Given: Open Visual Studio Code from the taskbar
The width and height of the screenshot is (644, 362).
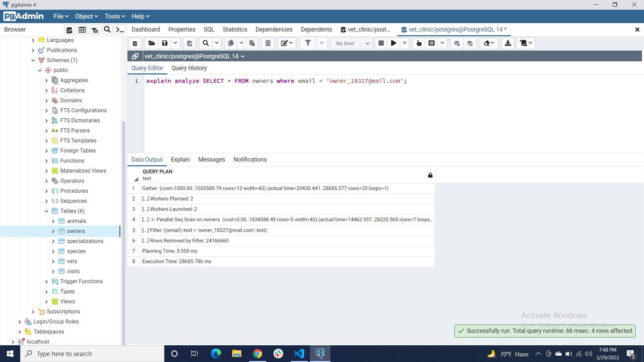Looking at the screenshot, I should pyautogui.click(x=299, y=354).
